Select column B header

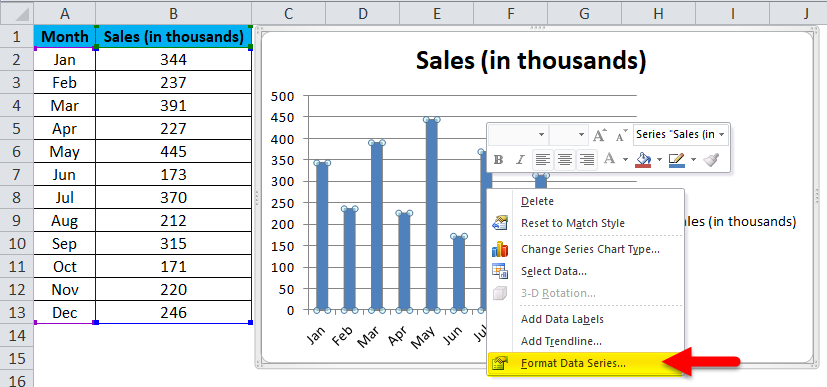pos(174,14)
